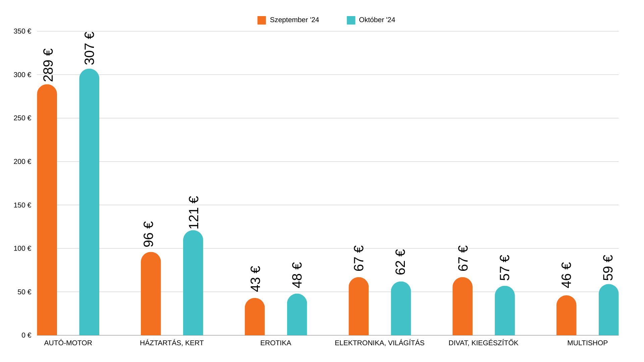Click the orange AUTÓ-MOTOR bar

click(47, 211)
